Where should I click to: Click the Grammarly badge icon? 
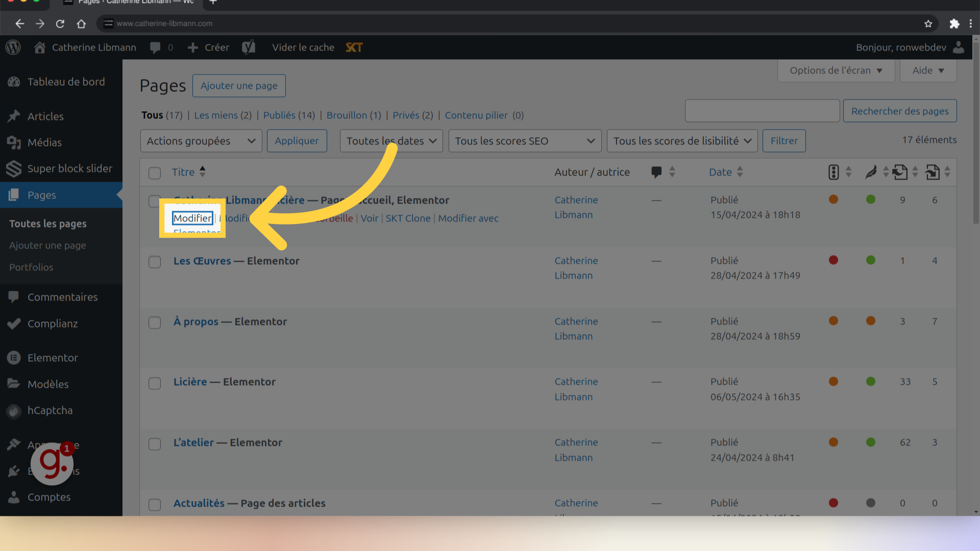(52, 463)
